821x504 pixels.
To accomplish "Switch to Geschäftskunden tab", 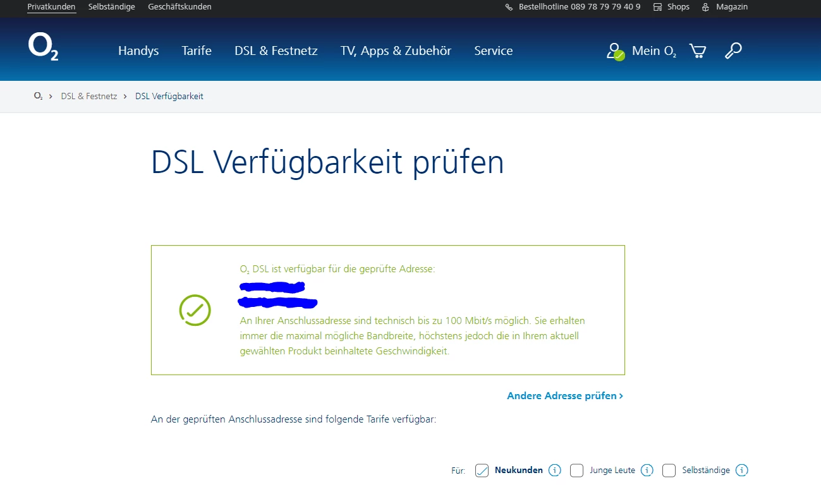I will click(x=179, y=7).
